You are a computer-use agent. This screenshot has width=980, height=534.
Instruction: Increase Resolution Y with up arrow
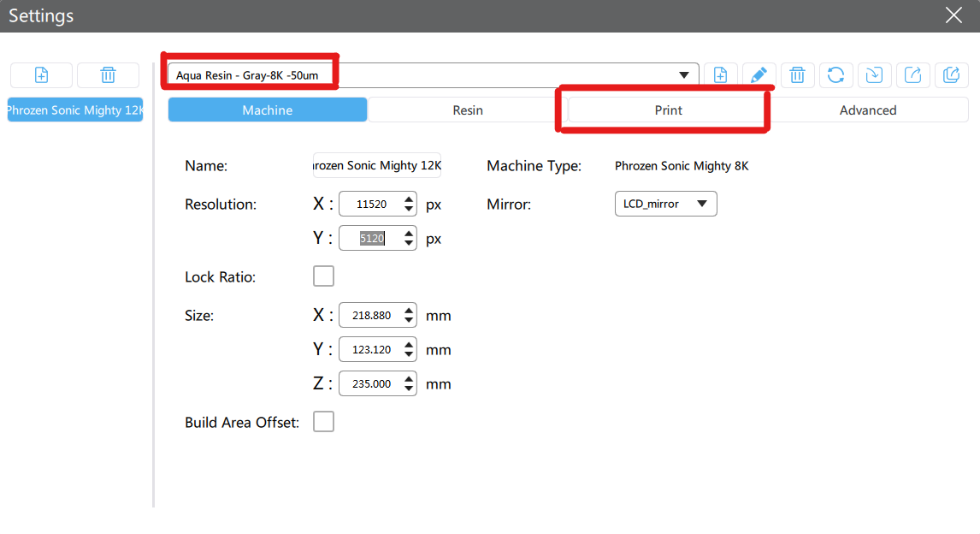[409, 234]
